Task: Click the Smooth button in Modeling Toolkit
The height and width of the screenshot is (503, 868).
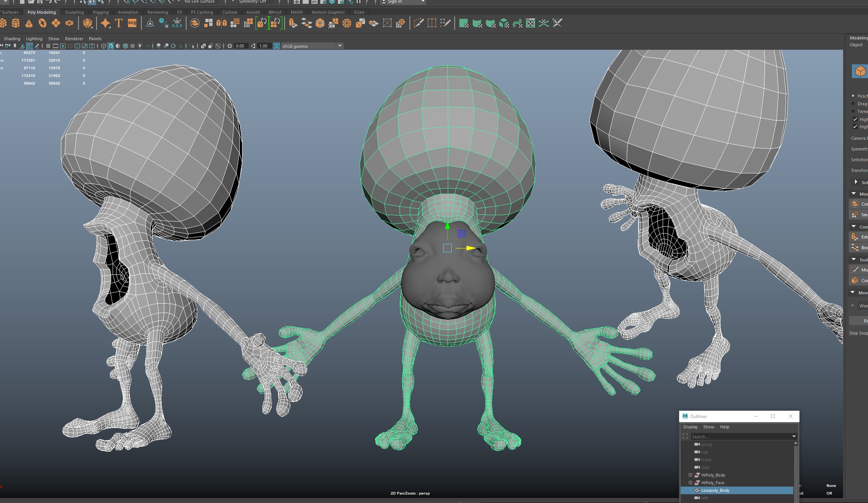Action: coord(859,215)
